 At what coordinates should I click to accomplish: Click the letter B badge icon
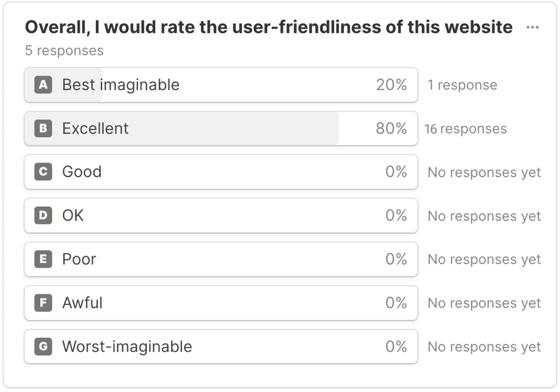click(x=43, y=128)
